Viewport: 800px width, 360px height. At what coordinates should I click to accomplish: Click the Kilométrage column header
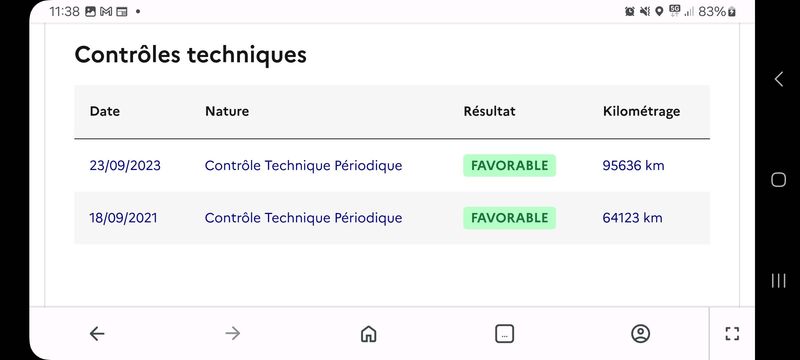[641, 112]
